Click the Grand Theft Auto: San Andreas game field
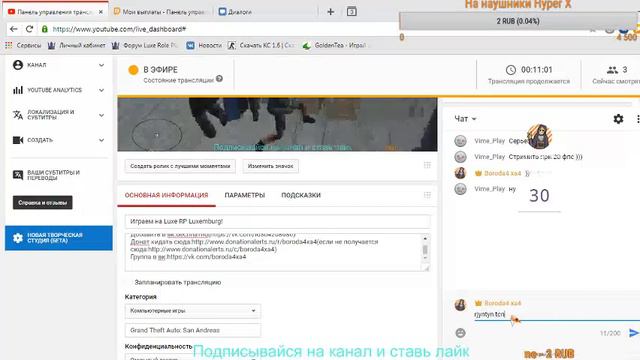Screen dimensions: 640x360 pyautogui.click(x=193, y=330)
